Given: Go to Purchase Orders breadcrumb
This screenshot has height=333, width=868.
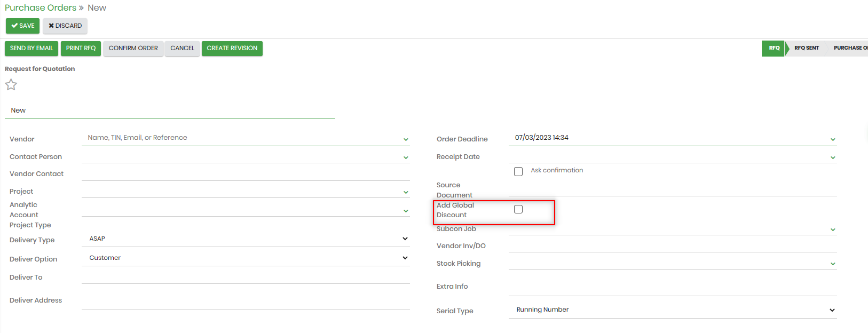Looking at the screenshot, I should click(x=41, y=8).
